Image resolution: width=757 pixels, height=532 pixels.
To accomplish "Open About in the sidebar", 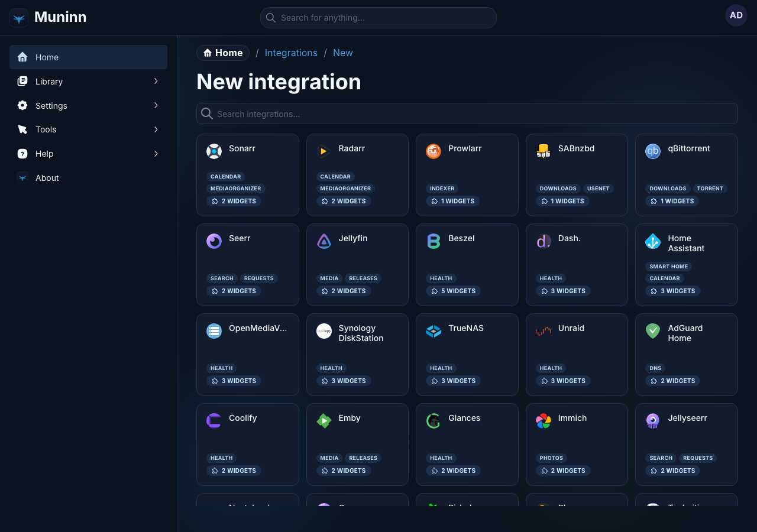I will point(88,178).
